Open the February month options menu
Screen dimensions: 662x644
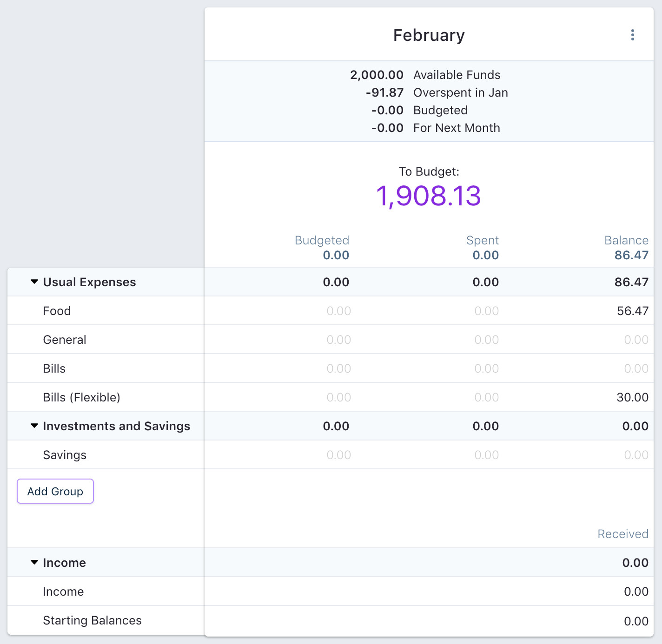tap(632, 35)
